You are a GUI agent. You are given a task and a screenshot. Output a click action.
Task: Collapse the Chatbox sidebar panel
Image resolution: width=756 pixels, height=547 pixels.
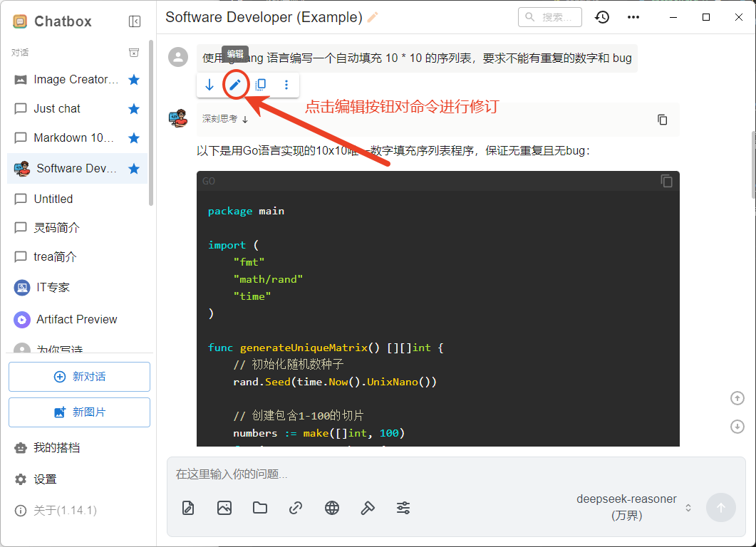[x=135, y=21]
